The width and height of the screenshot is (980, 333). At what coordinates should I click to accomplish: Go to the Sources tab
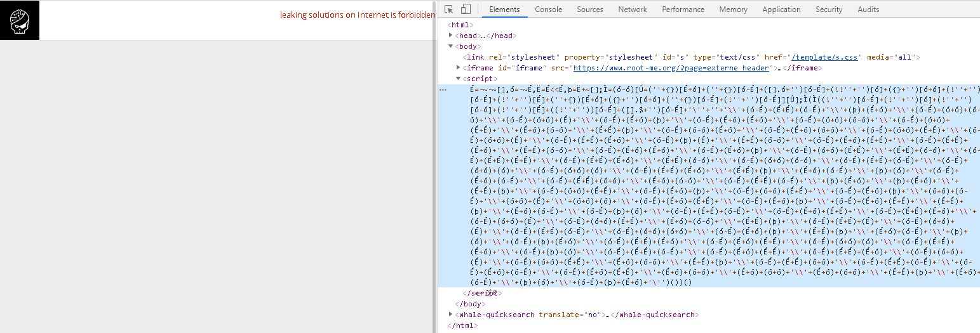point(590,10)
